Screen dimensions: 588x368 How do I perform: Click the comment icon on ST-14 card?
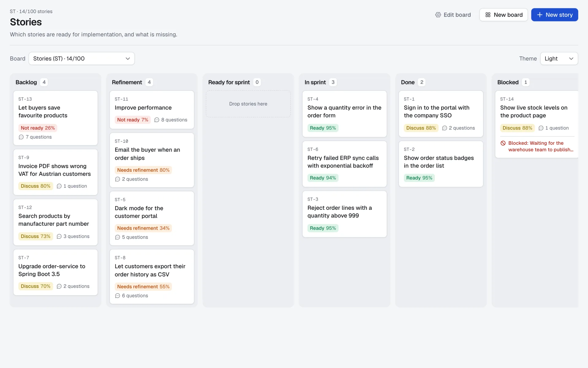point(541,128)
